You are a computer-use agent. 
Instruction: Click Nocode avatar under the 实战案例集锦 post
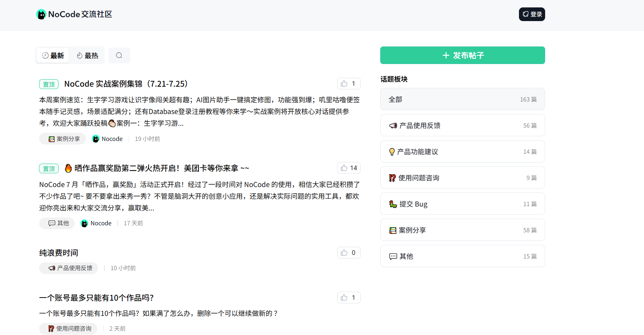96,139
